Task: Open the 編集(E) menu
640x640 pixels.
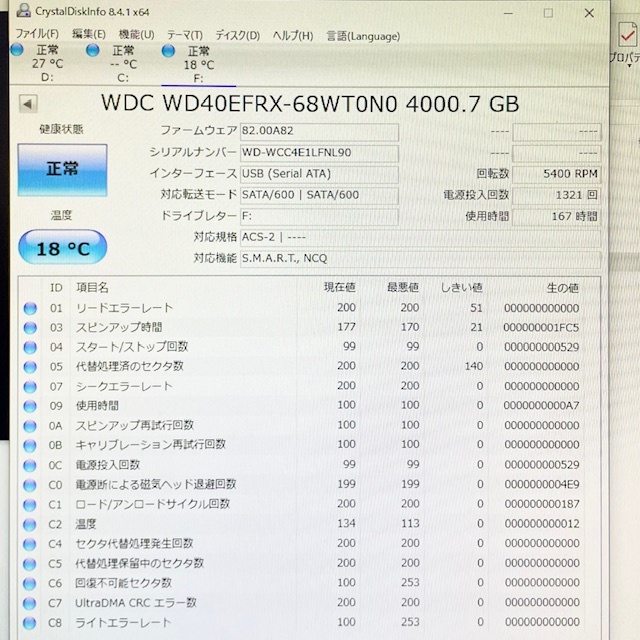Action: coord(89,34)
